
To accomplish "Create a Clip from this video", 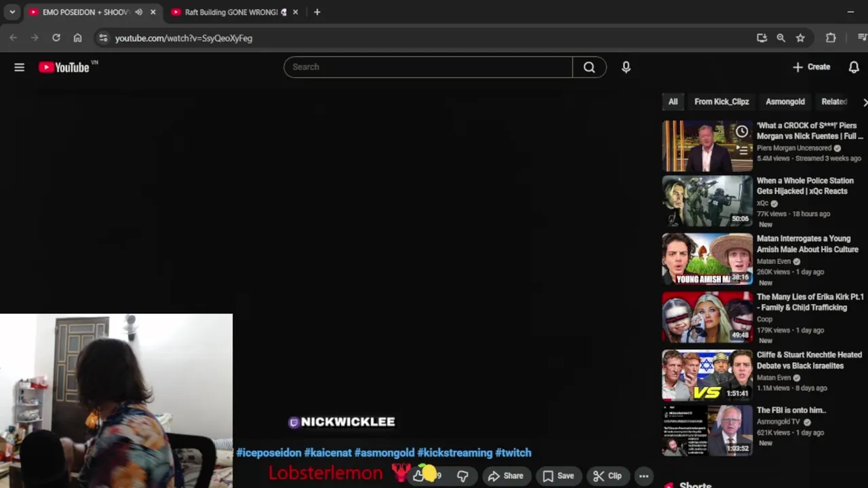I will point(607,476).
